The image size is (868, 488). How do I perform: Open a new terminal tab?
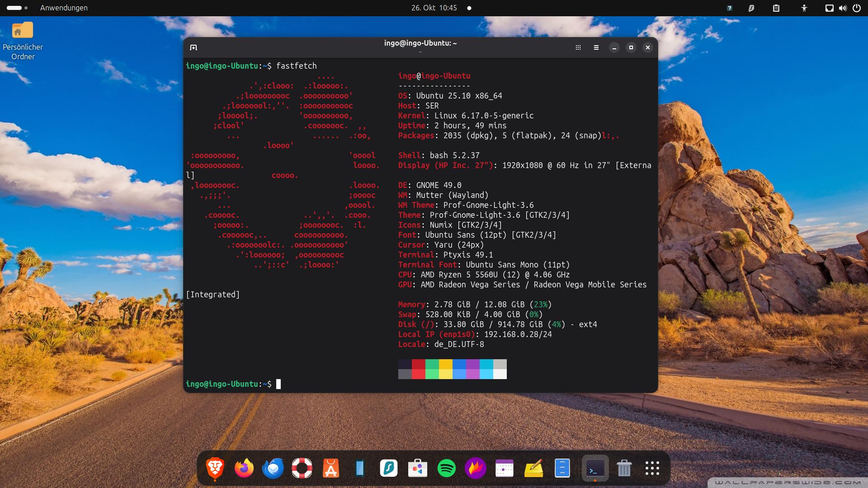(193, 47)
